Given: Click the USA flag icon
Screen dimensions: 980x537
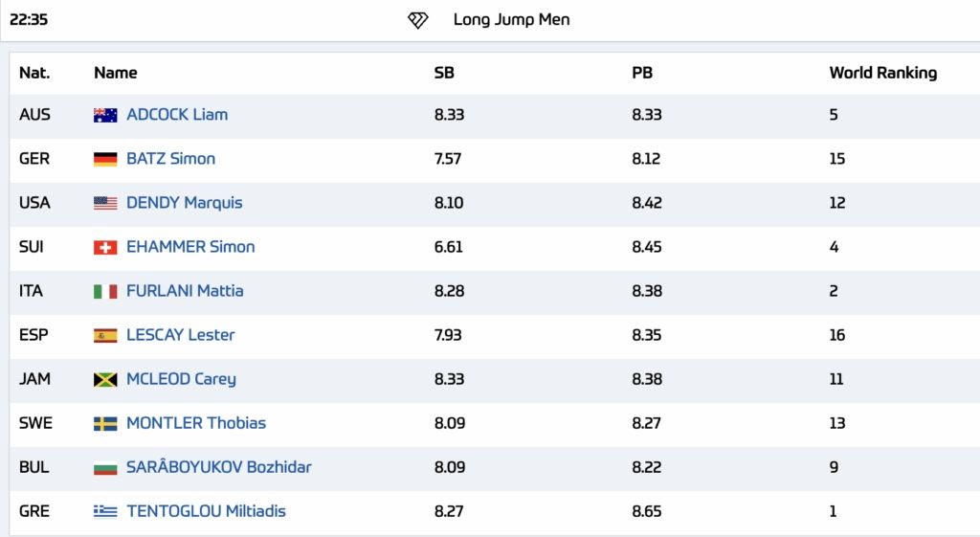Looking at the screenshot, I should pos(105,203).
